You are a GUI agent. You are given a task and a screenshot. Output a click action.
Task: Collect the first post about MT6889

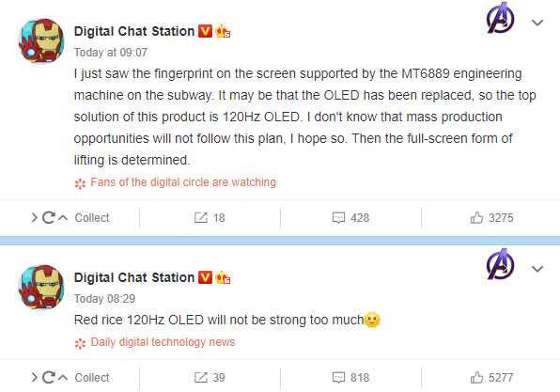point(92,217)
